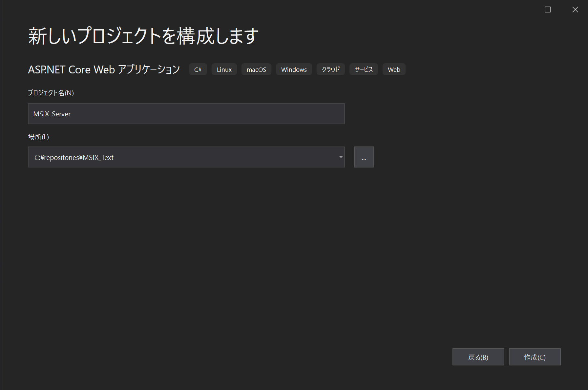588x390 pixels.
Task: Click the Linux platform tag
Action: click(x=224, y=69)
